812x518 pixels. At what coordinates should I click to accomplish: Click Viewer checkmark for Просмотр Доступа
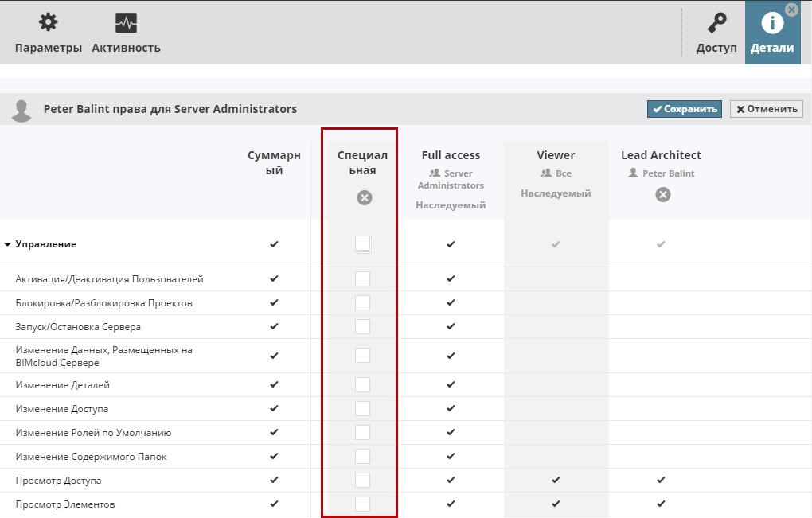pos(556,480)
